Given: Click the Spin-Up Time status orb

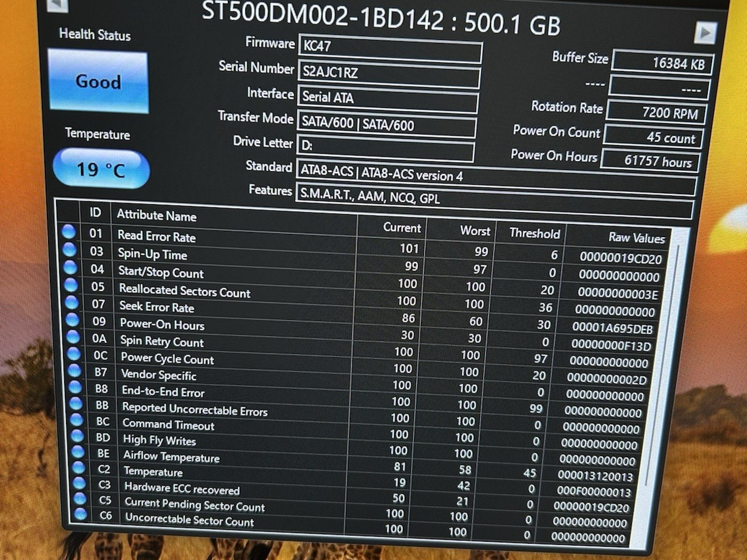Looking at the screenshot, I should [x=69, y=249].
